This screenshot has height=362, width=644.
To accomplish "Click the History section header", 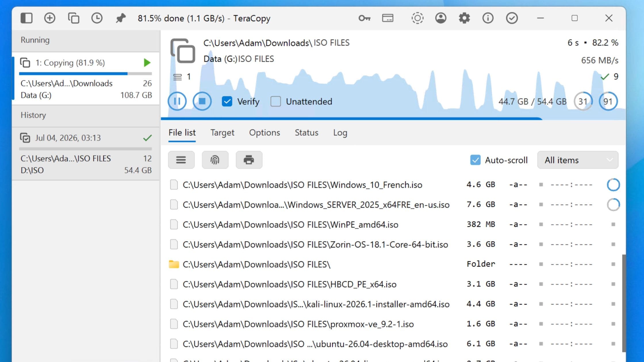I will point(86,115).
